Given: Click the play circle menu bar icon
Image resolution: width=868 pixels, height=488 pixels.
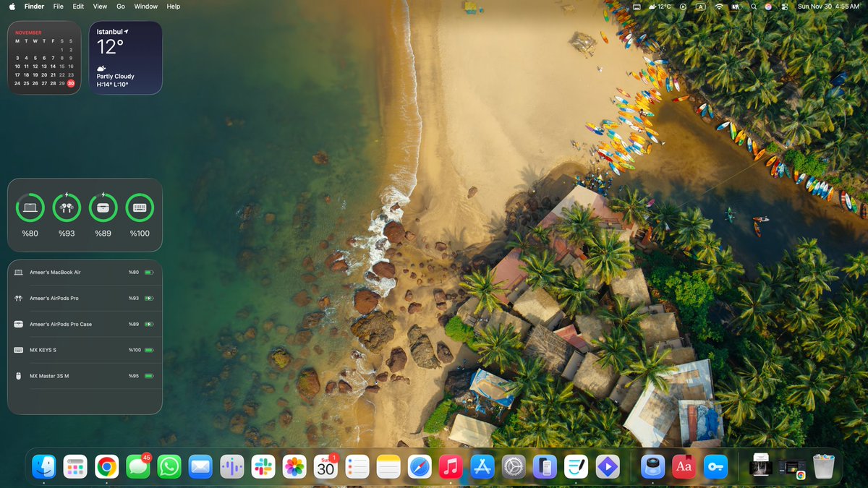Looking at the screenshot, I should pyautogui.click(x=684, y=6).
